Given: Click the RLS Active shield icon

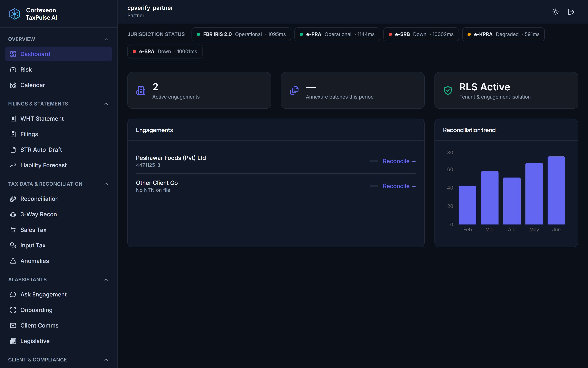Looking at the screenshot, I should click(x=448, y=91).
